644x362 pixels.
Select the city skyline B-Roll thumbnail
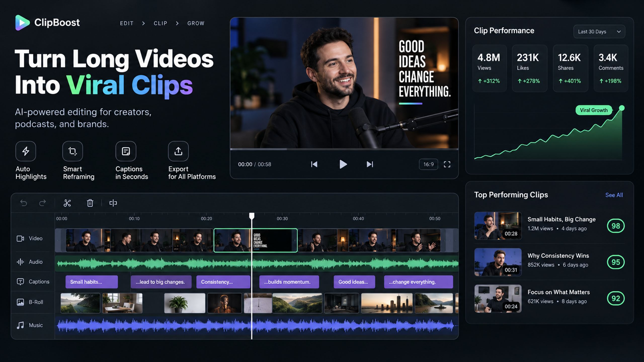pyautogui.click(x=387, y=303)
